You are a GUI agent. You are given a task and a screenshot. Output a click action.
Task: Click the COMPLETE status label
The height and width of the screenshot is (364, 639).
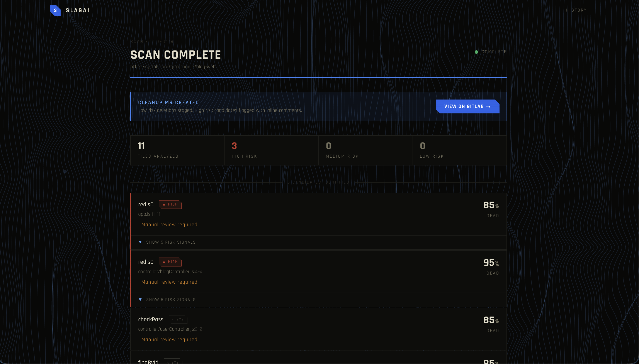tap(494, 52)
